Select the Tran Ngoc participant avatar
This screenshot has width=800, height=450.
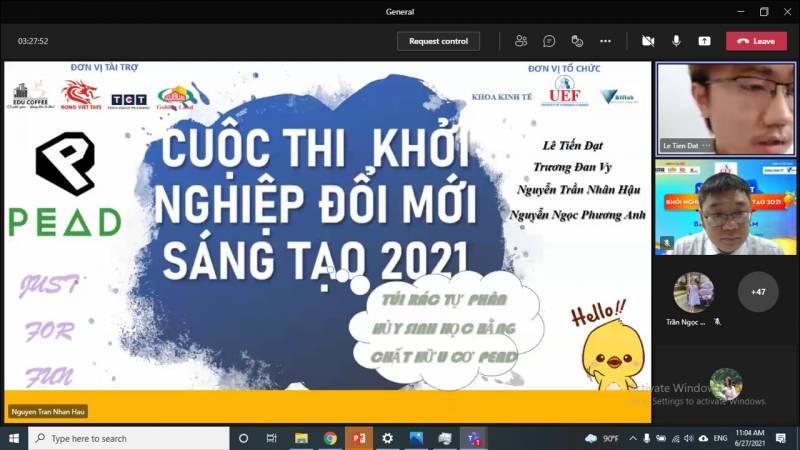click(693, 292)
